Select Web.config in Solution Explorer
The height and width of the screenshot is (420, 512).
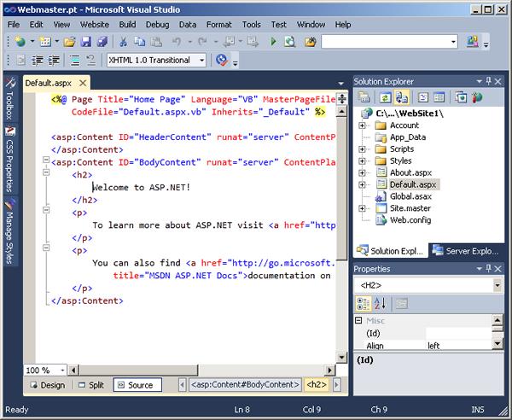[410, 220]
